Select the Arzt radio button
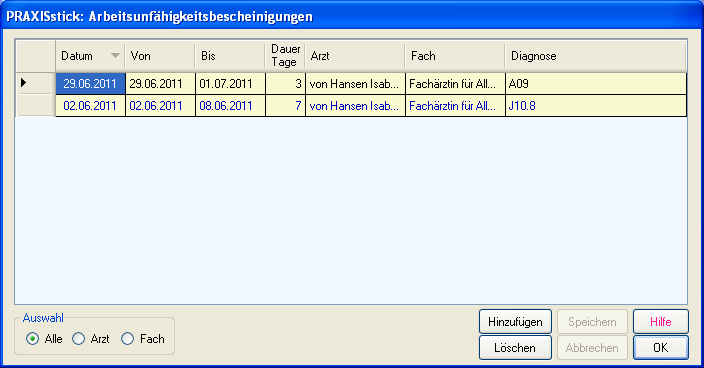The width and height of the screenshot is (704, 368). pos(79,338)
